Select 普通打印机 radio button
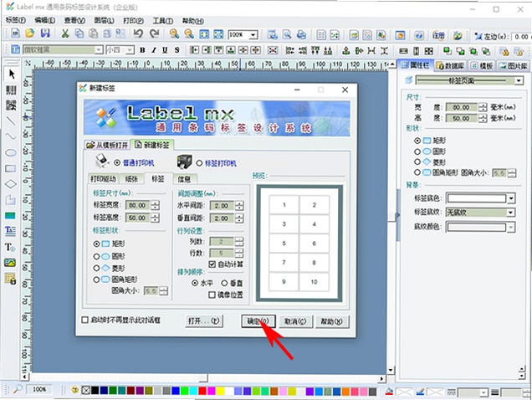This screenshot has width=532, height=400. [x=117, y=163]
